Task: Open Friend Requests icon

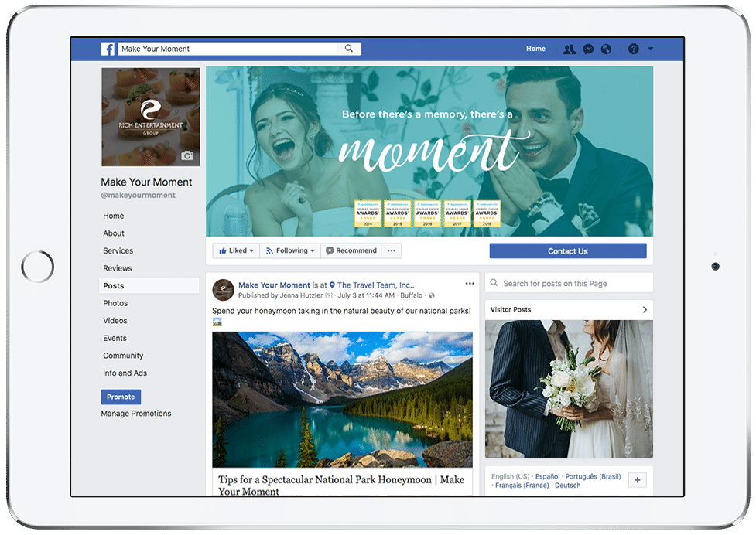Action: click(x=570, y=49)
